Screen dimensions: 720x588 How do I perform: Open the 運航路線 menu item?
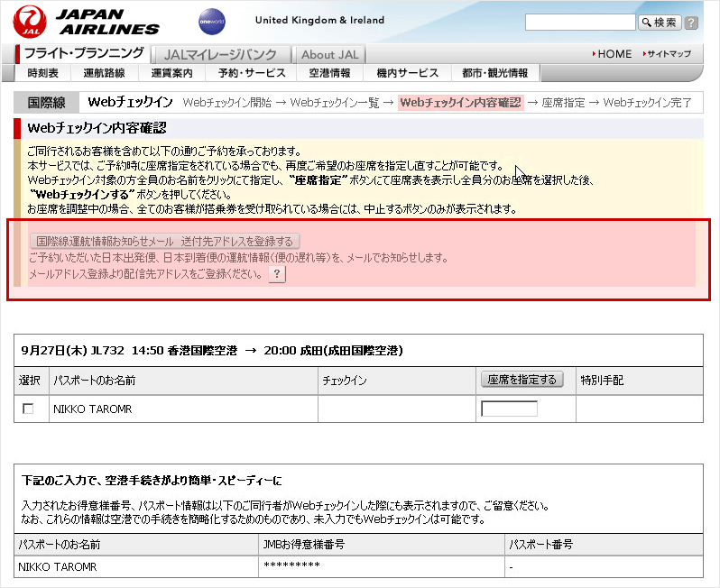click(x=104, y=73)
